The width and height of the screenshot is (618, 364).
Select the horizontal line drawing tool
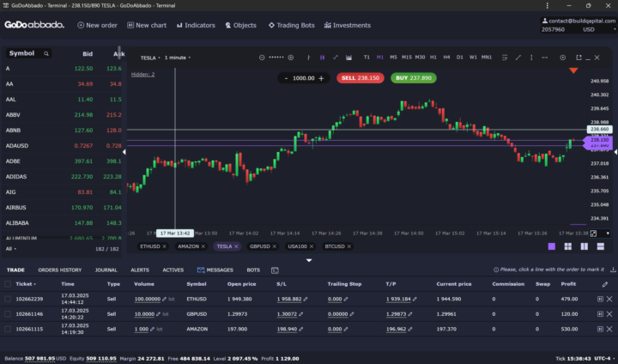click(545, 58)
